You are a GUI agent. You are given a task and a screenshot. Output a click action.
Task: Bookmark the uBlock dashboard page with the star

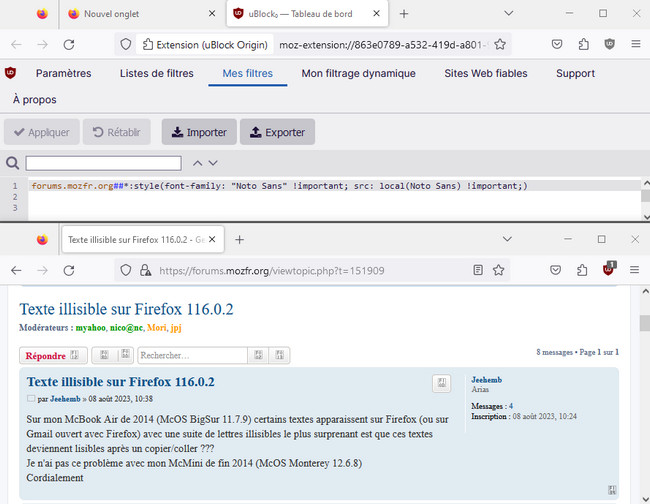click(x=500, y=44)
